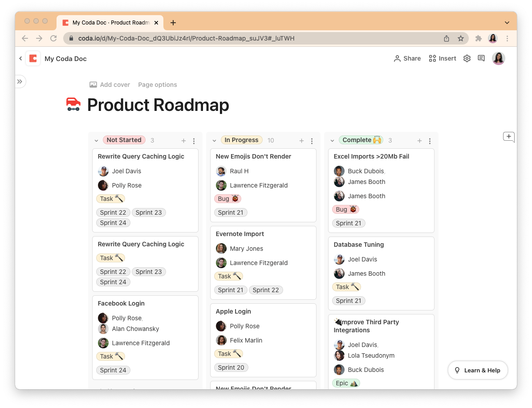Click the browser address bar URL
Viewport: 532px width, 408px height.
point(186,38)
